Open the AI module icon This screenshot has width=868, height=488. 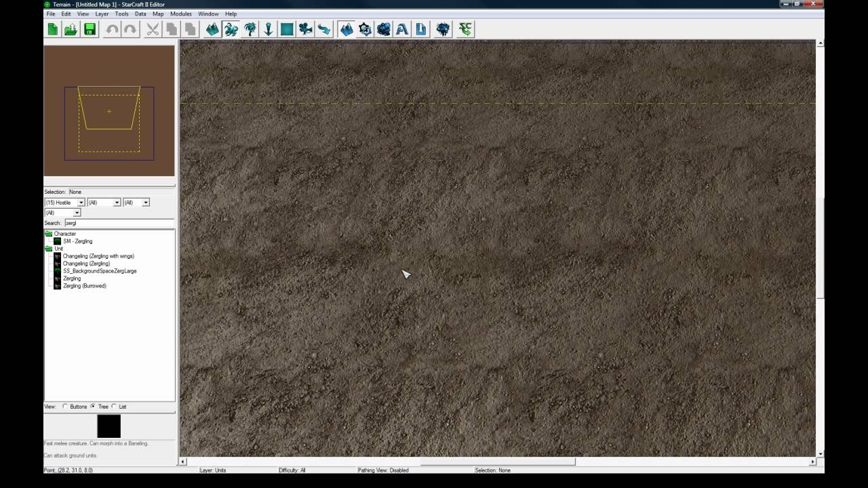[x=443, y=29]
